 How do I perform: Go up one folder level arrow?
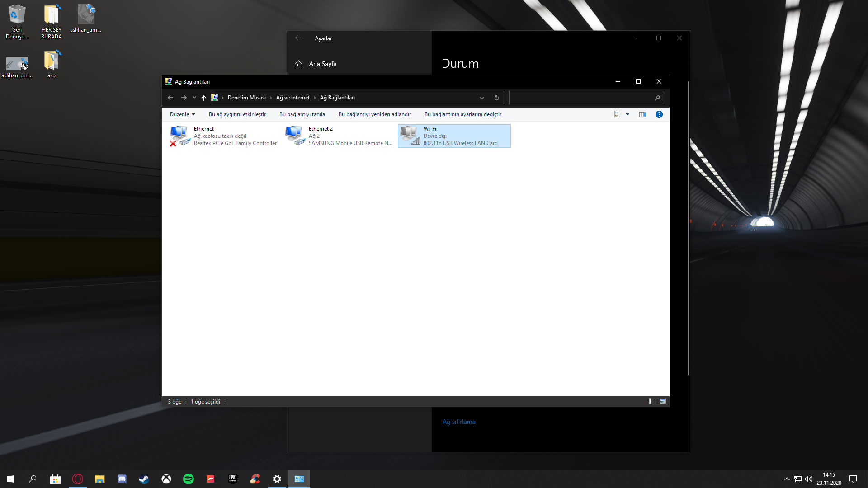coord(204,98)
